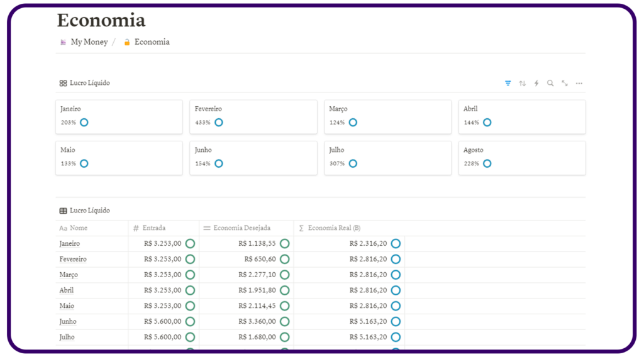The image size is (644, 357).
Task: Open the Entrada column header menu
Action: tap(153, 228)
